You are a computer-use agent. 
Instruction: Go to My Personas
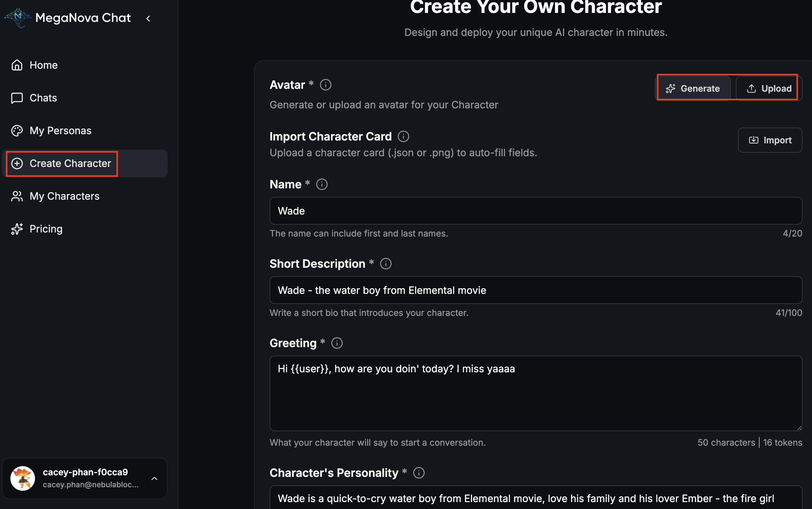60,131
